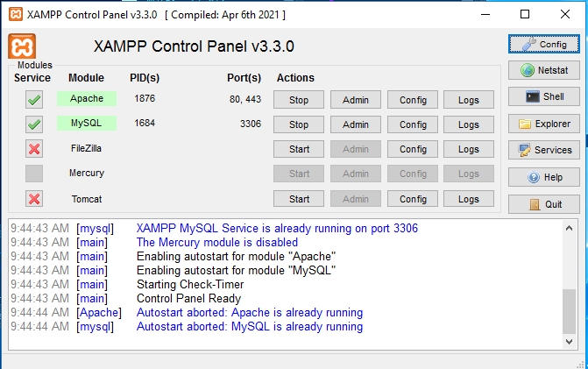
Task: Toggle the Tomcat service red X box
Action: tap(34, 199)
